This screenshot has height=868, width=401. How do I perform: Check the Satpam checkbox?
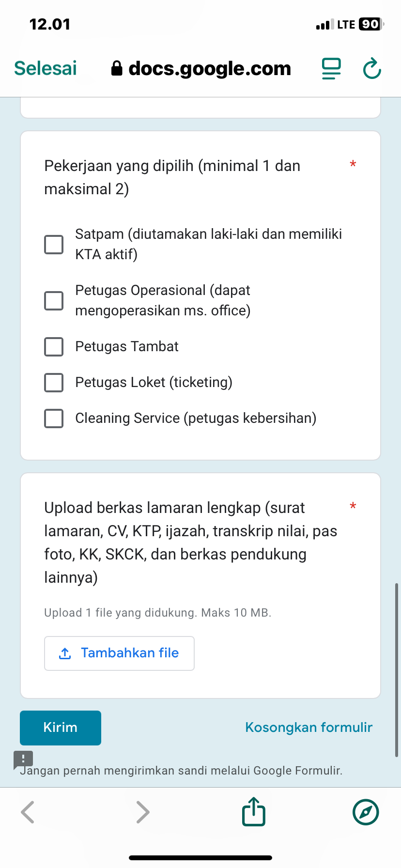tap(54, 245)
